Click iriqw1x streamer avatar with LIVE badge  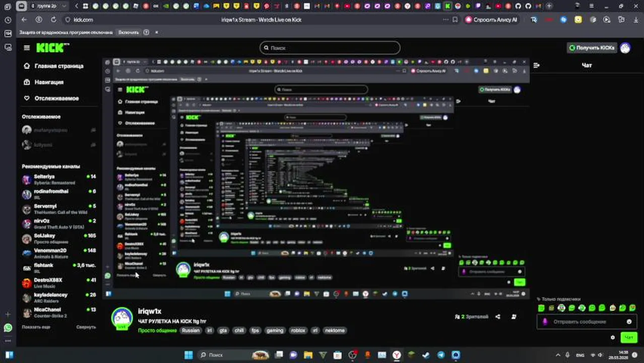(122, 318)
